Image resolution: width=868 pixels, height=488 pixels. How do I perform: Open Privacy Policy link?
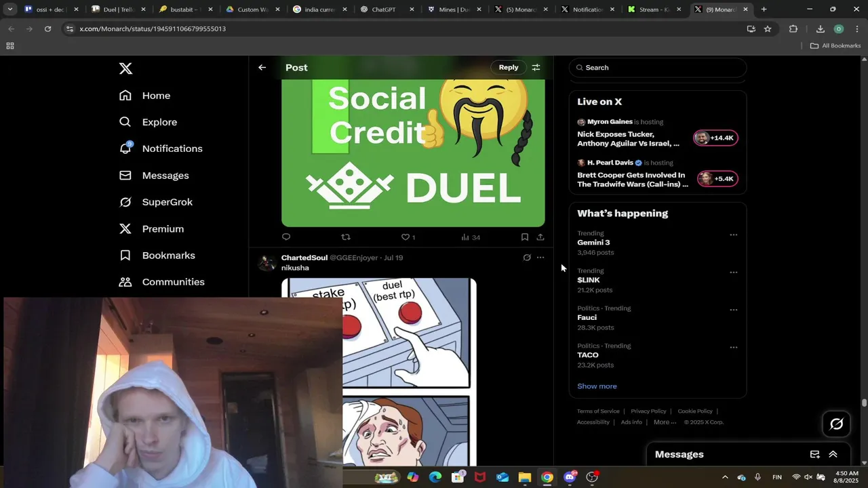(x=648, y=411)
